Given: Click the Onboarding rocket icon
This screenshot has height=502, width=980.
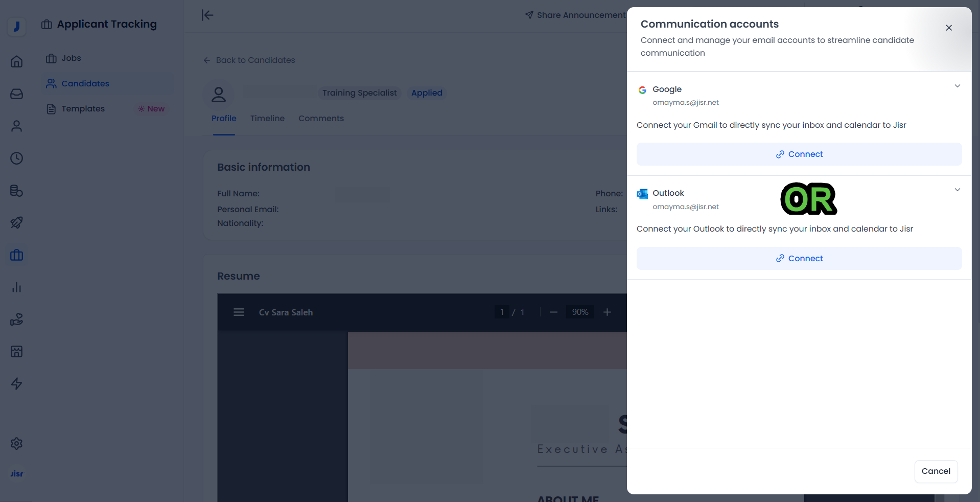Looking at the screenshot, I should coord(16,223).
